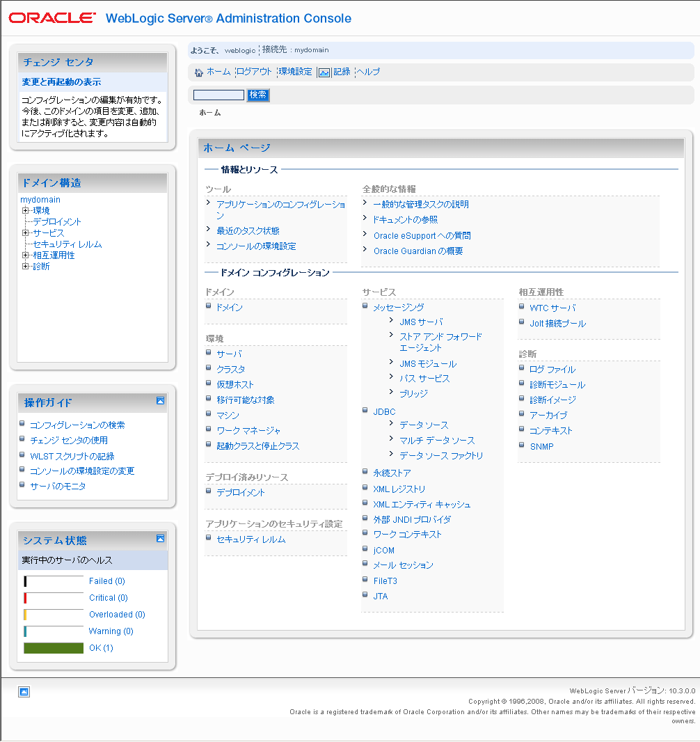Click the OK (1) health link
700x742 pixels.
click(101, 648)
